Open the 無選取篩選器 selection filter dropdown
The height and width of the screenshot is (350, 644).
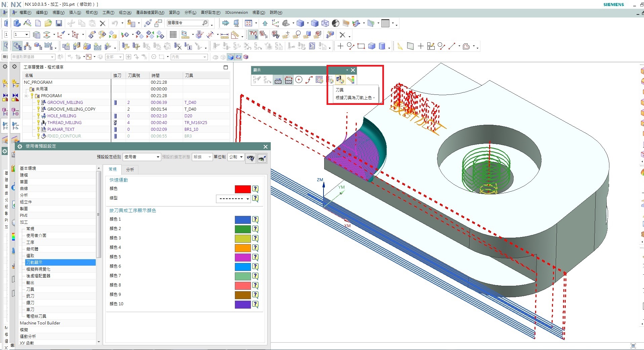click(33, 57)
